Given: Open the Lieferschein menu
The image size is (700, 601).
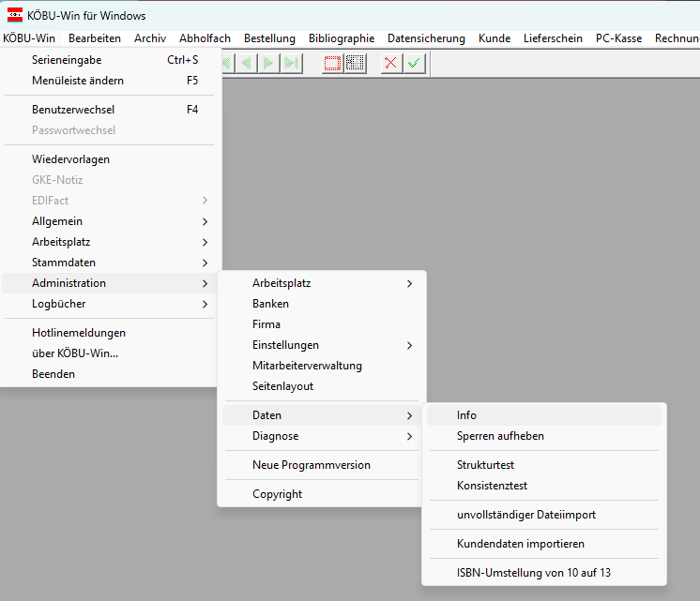Looking at the screenshot, I should [553, 38].
